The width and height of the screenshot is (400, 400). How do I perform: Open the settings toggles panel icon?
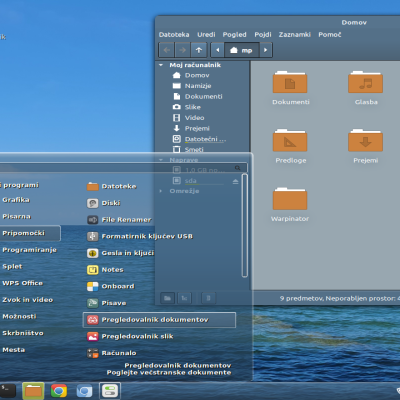(x=110, y=391)
